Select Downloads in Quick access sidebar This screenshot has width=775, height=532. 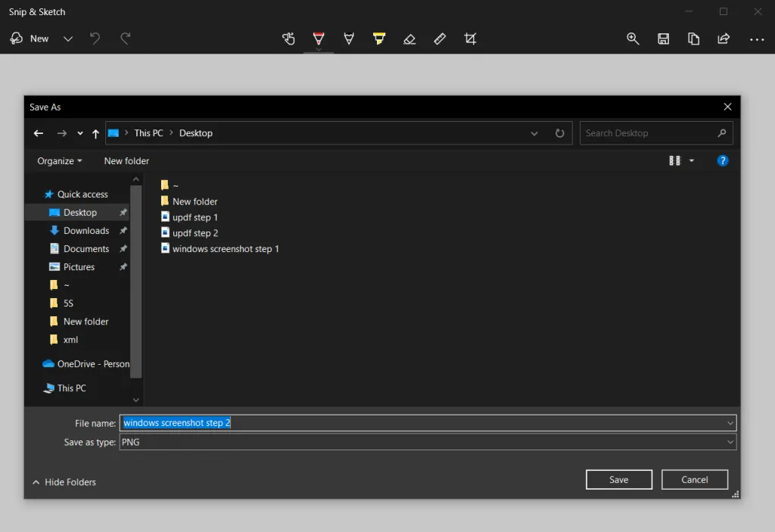86,230
